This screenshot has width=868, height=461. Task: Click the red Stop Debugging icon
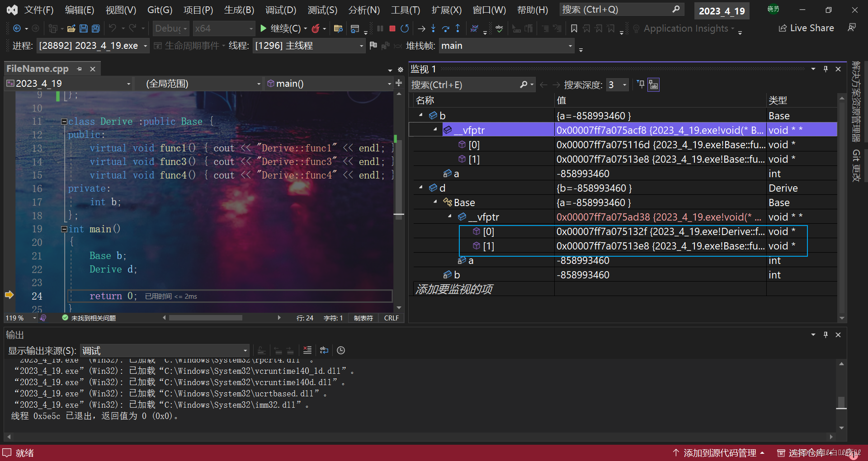coord(392,28)
